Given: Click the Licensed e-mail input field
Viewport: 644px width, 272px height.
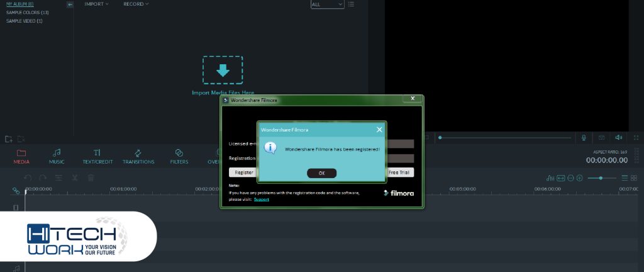Looking at the screenshot, I should coord(401,144).
